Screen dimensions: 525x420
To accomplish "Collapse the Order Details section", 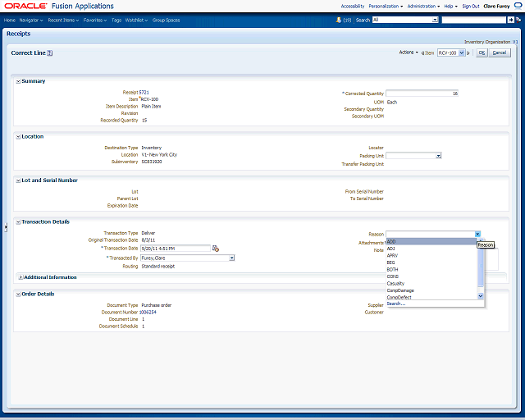I will [18, 294].
